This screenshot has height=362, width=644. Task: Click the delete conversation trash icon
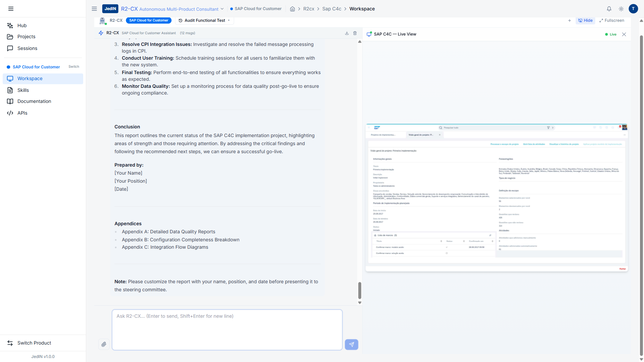click(355, 33)
